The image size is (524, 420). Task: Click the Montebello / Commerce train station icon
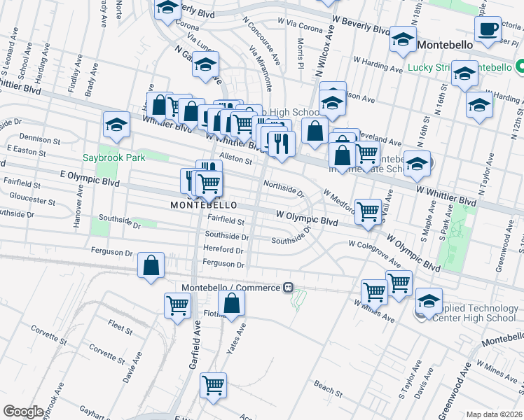click(x=288, y=288)
